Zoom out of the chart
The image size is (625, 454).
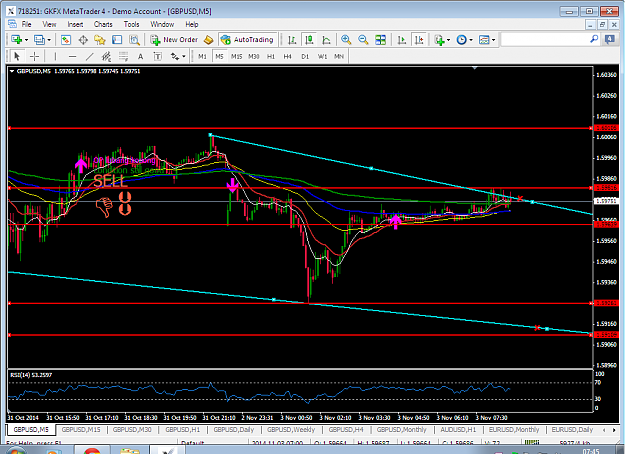click(363, 40)
